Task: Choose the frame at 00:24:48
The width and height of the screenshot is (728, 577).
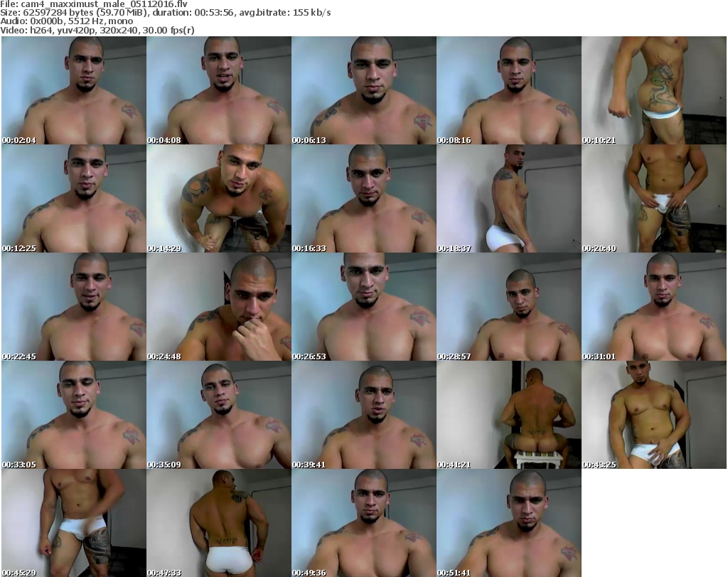Action: [x=219, y=307]
